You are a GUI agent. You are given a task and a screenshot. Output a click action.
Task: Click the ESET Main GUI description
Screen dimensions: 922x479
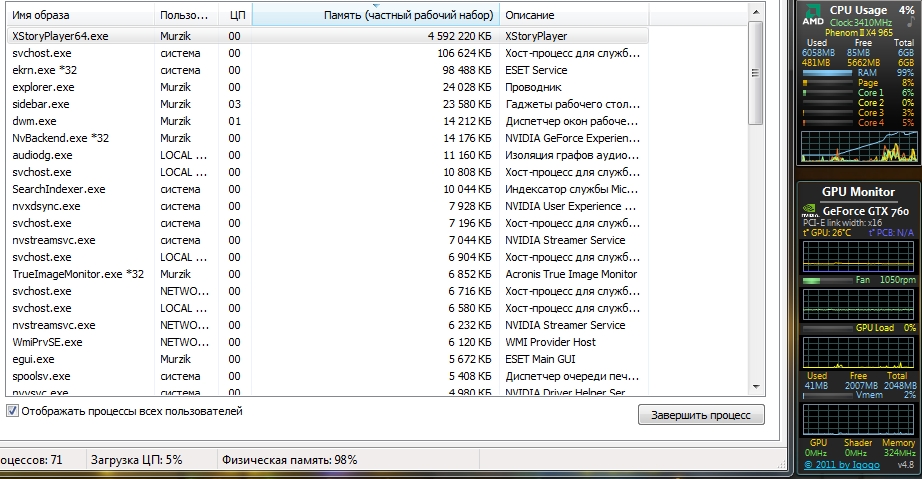pos(540,359)
